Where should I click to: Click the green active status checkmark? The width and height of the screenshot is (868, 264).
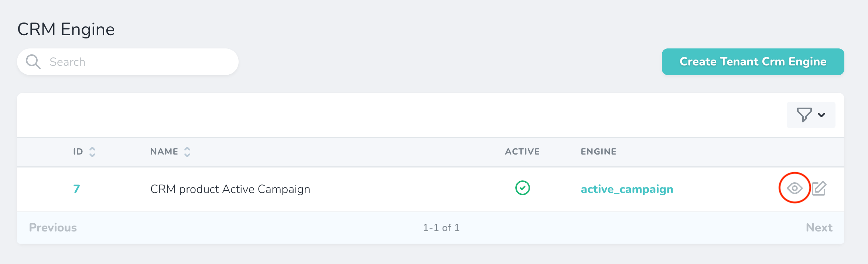[522, 188]
